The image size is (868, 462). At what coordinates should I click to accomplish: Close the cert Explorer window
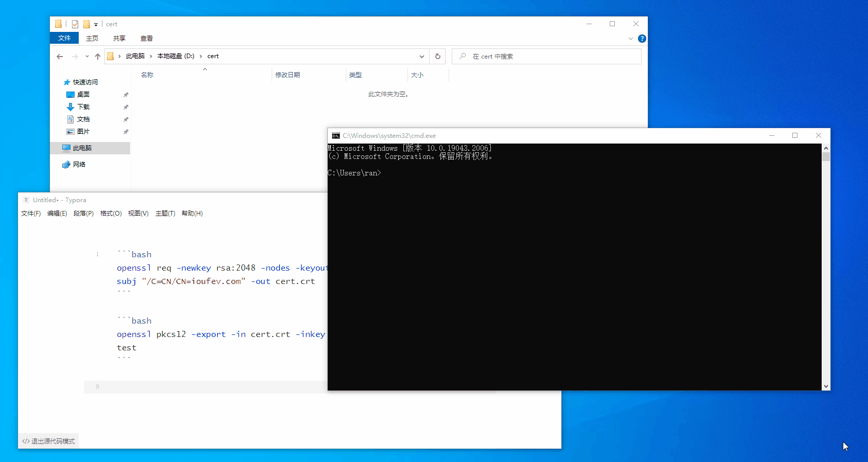(636, 24)
